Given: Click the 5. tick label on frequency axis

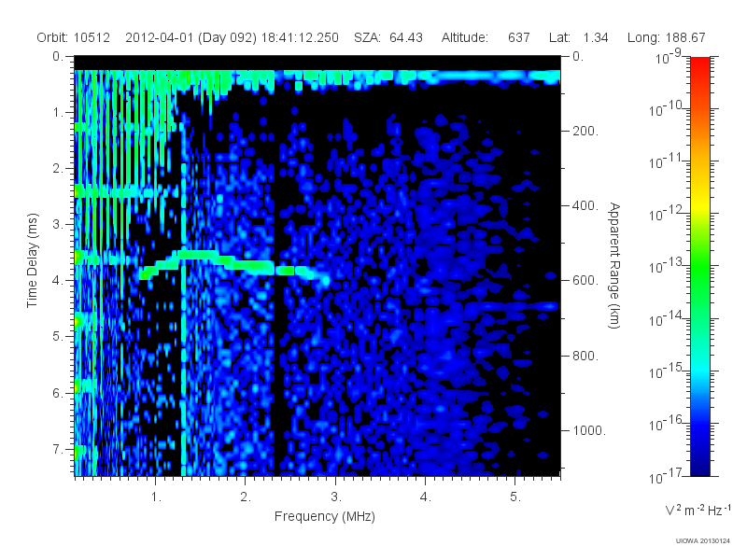Looking at the screenshot, I should pos(515,497).
